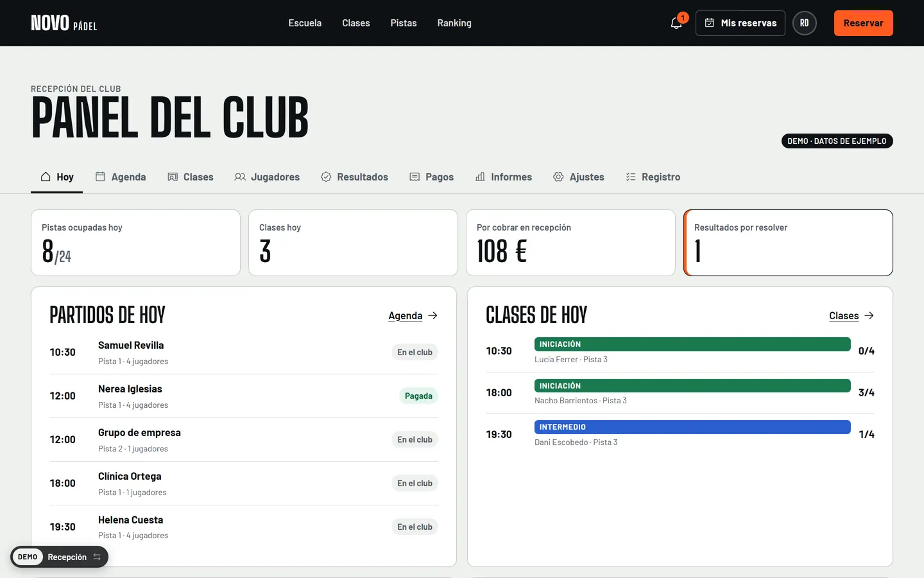Click the DEMO · DATOS DE EJEMPLO badge

pos(837,141)
